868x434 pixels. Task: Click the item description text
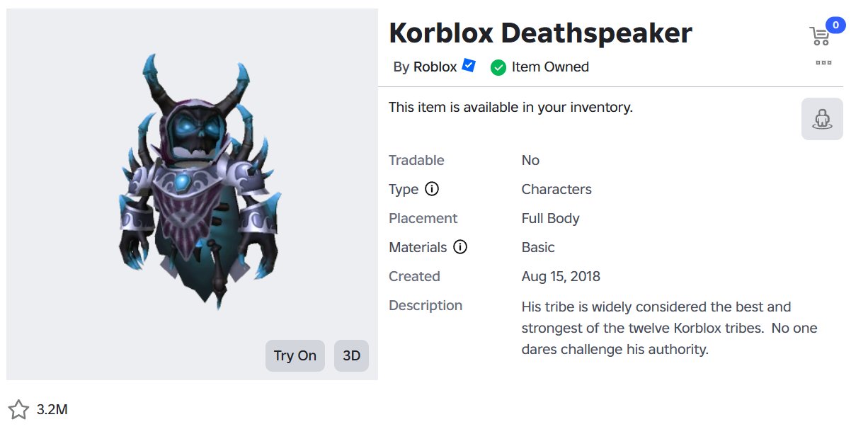point(669,328)
